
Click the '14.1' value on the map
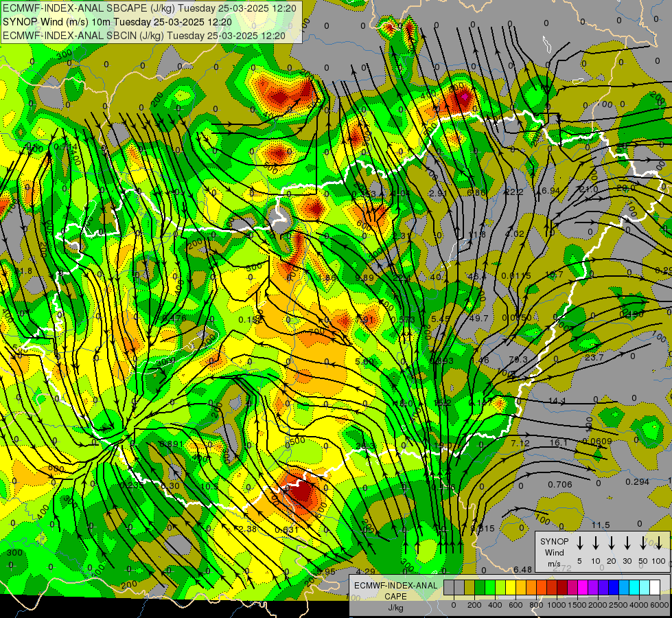pyautogui.click(x=557, y=401)
